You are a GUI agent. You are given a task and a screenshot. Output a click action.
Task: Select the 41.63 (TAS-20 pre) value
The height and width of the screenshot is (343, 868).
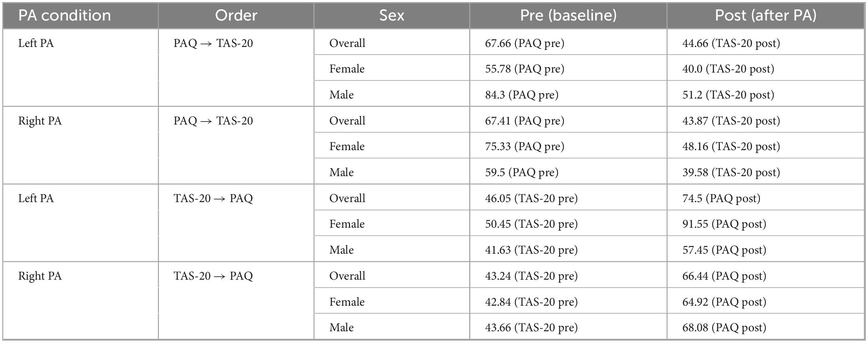(x=531, y=250)
